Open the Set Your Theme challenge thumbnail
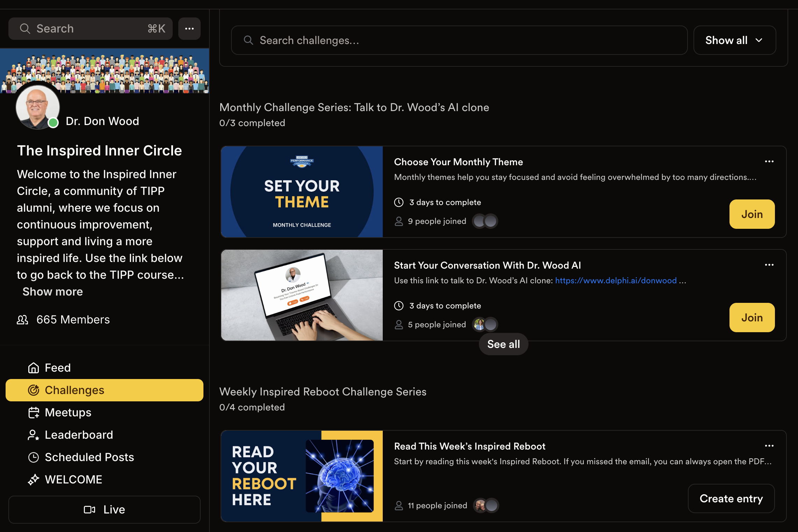The image size is (798, 532). 302,192
